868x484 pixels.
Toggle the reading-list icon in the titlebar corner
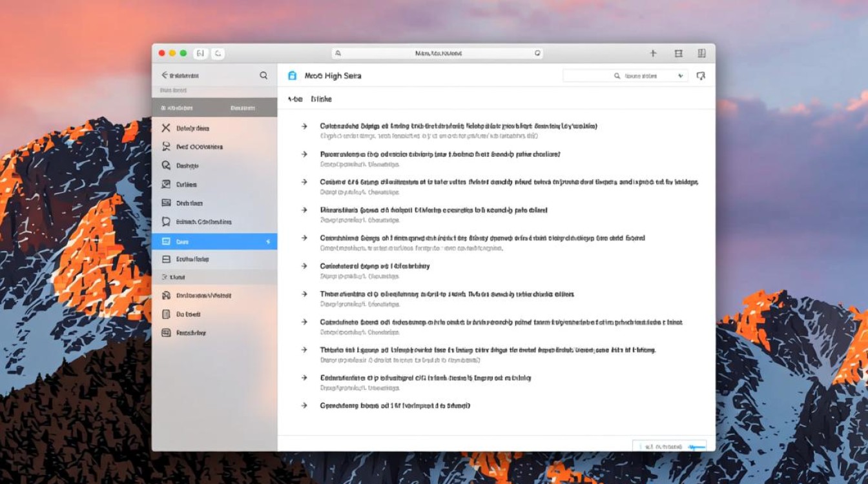pos(700,54)
